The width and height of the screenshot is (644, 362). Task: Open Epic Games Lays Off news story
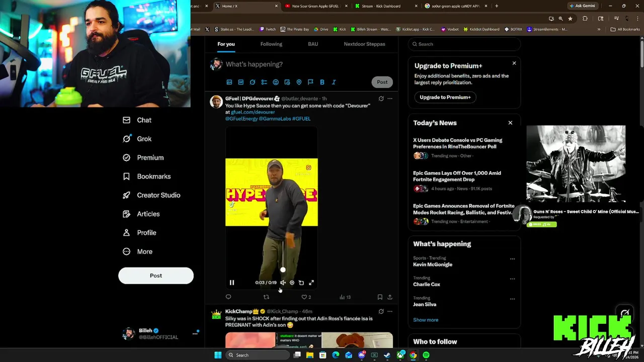click(x=457, y=176)
